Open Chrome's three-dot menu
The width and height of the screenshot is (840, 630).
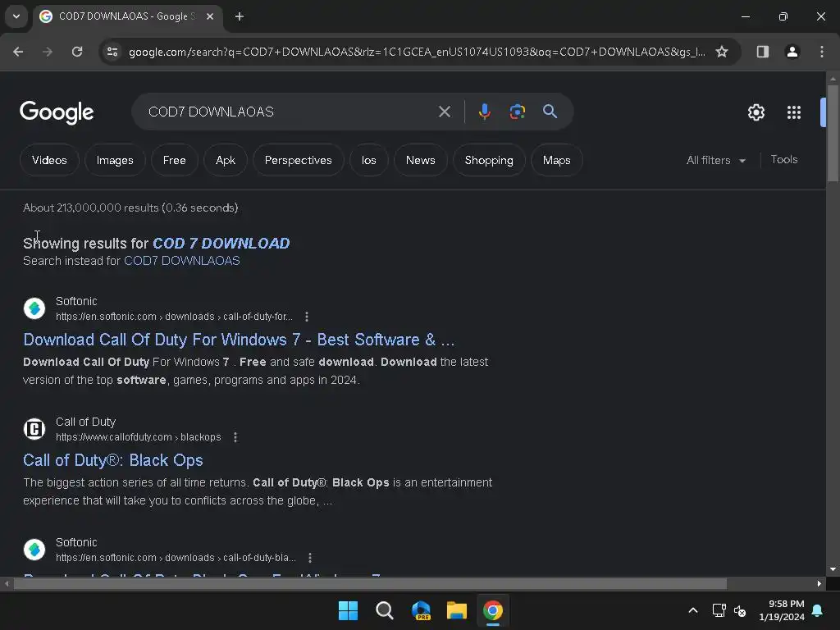click(x=821, y=52)
